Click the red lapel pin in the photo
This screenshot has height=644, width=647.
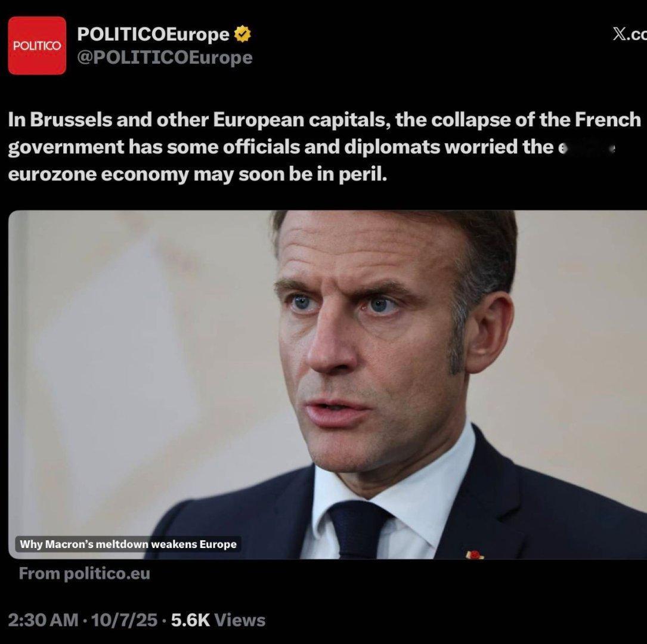(x=475, y=555)
